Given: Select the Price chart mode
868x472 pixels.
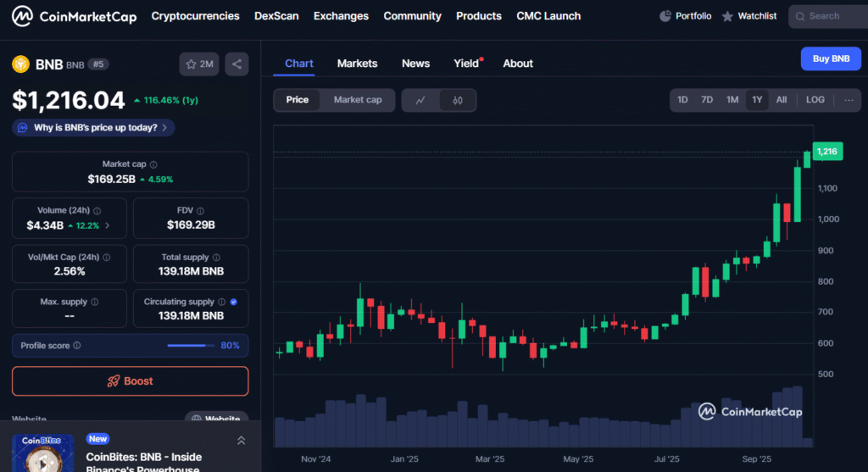Looking at the screenshot, I should (x=298, y=100).
